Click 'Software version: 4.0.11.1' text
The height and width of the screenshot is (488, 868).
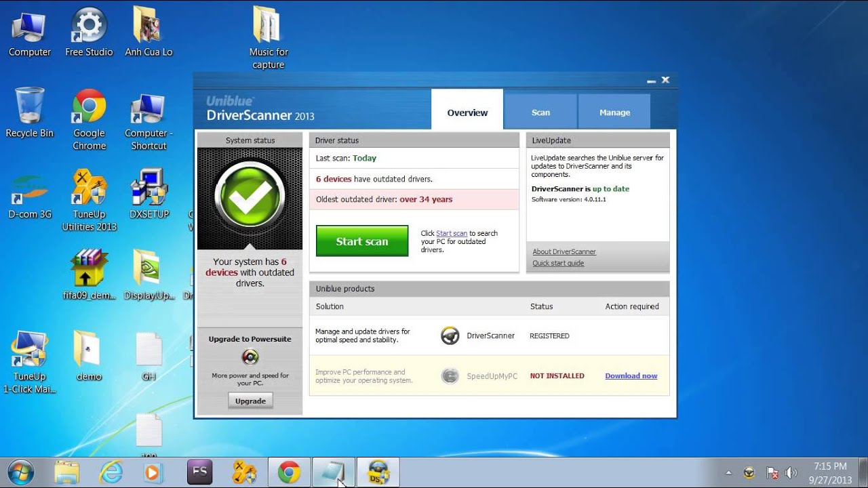(569, 199)
